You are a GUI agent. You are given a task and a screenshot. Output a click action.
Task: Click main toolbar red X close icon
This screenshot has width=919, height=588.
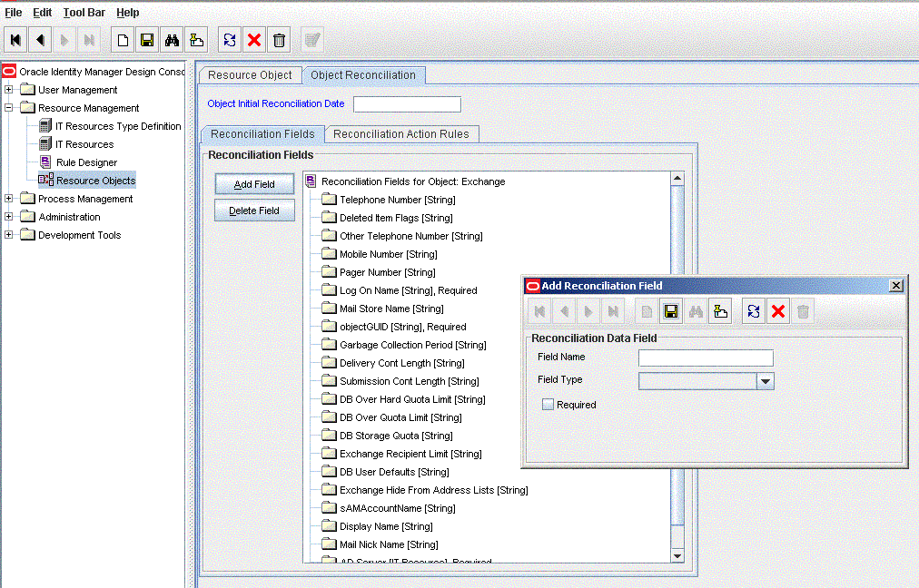tap(254, 40)
